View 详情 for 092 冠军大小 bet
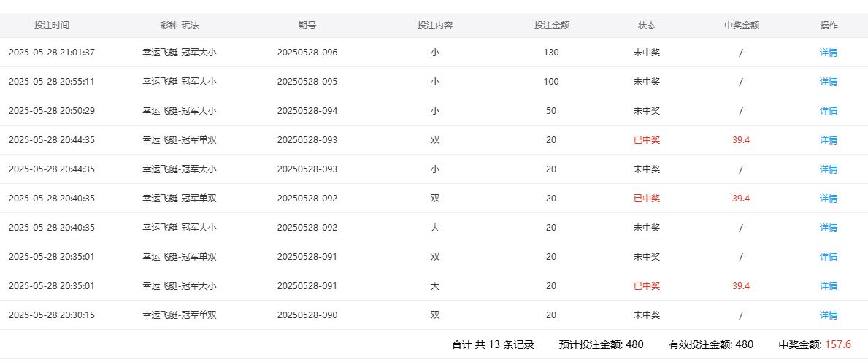 [828, 228]
